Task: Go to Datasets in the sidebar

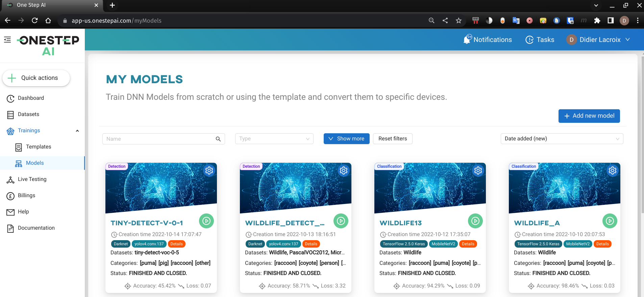Action: pyautogui.click(x=28, y=114)
